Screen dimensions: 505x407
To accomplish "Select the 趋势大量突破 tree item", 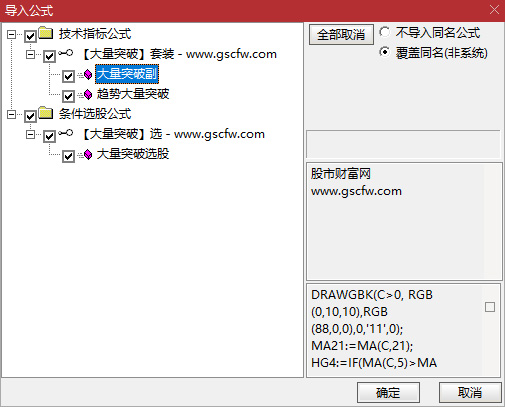I will (133, 94).
